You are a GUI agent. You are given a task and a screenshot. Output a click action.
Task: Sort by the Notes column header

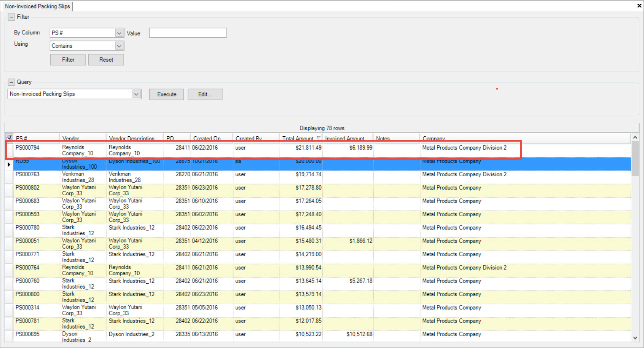click(397, 138)
